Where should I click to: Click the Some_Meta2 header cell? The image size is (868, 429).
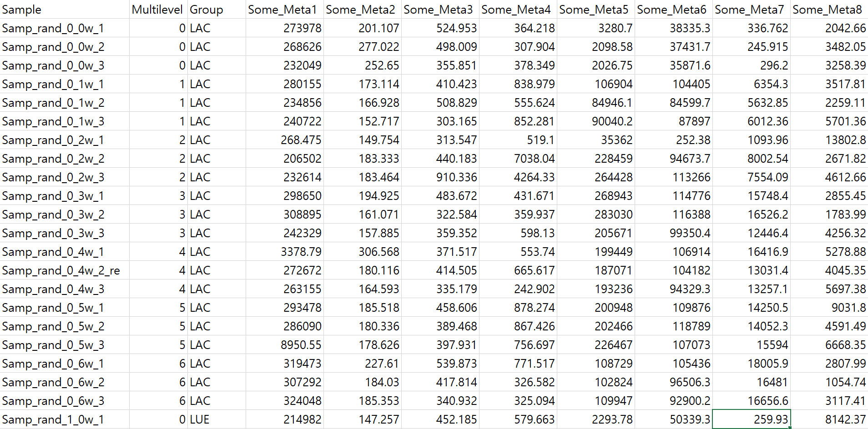pyautogui.click(x=363, y=10)
